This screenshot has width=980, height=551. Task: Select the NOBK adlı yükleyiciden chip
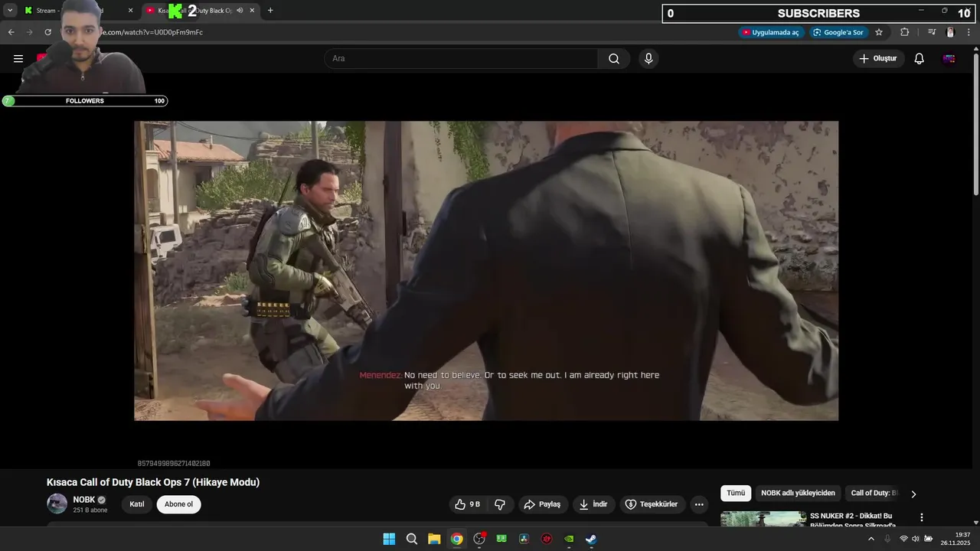pos(798,494)
